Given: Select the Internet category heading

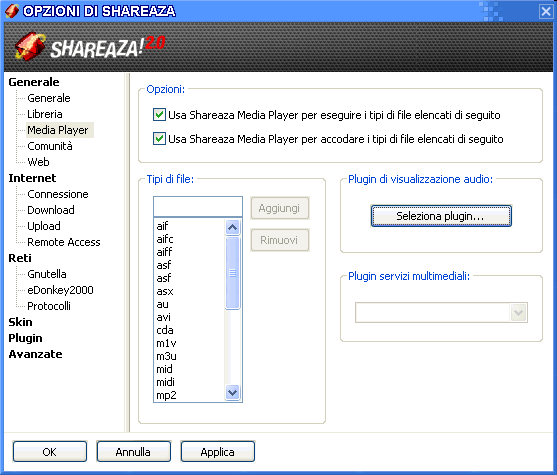Looking at the screenshot, I should (x=32, y=178).
